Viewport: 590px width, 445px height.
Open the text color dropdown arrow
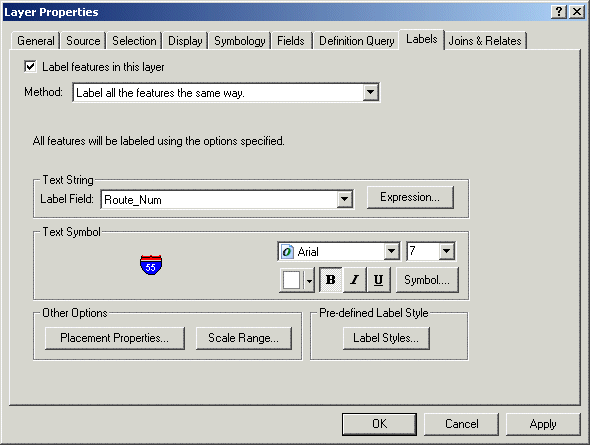[309, 280]
